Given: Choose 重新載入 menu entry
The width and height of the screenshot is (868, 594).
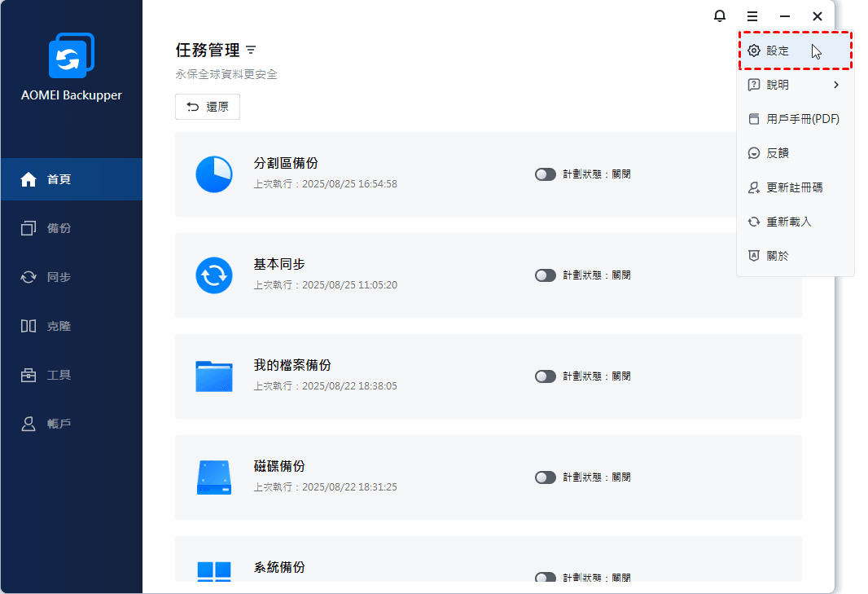Looking at the screenshot, I should tap(795, 222).
